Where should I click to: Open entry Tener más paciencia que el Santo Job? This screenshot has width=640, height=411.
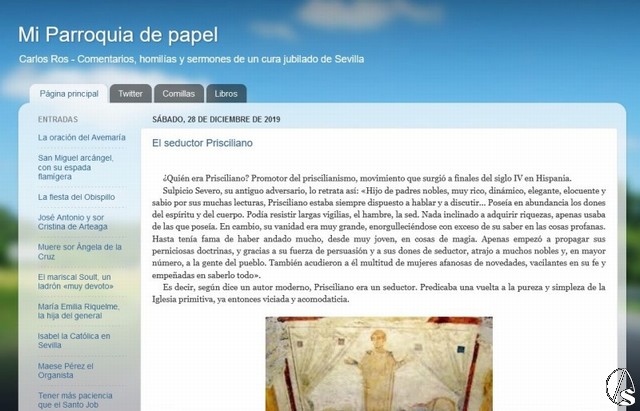click(75, 400)
